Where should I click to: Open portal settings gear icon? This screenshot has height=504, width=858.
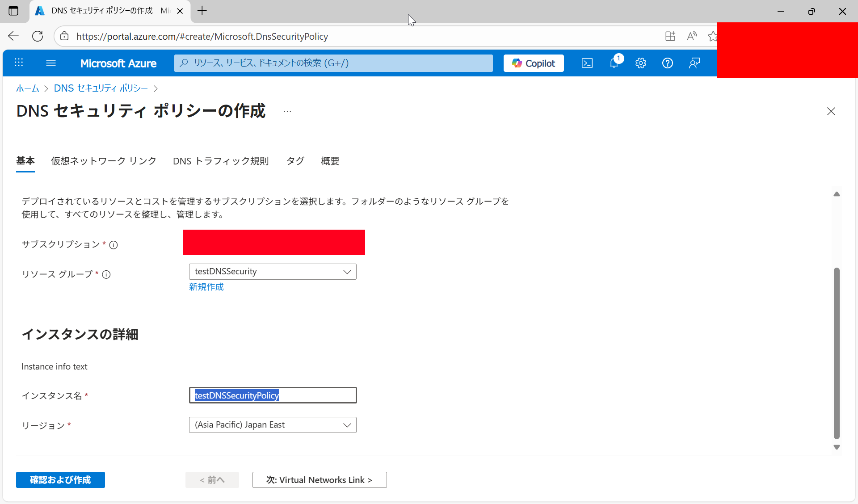(641, 63)
